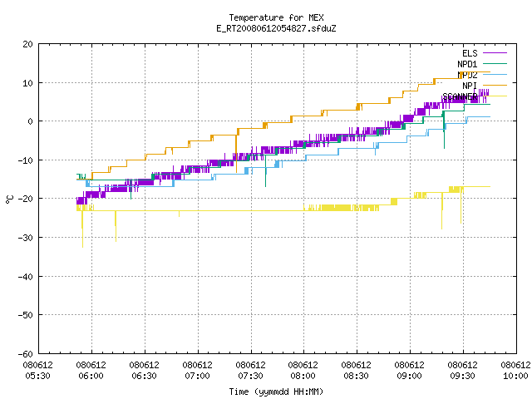This screenshot has height=399, width=532.
Task: Click the chart title 'Temperature for MEX'
Action: point(276,17)
